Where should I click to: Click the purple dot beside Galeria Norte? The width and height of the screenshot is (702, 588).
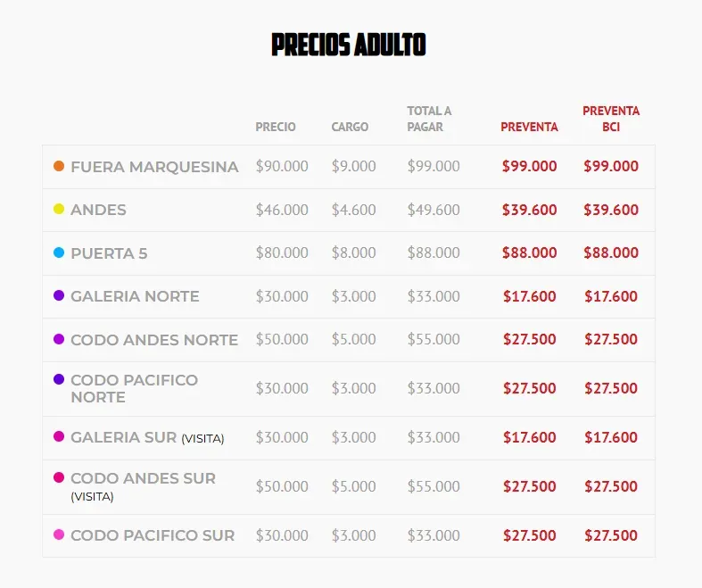point(59,295)
